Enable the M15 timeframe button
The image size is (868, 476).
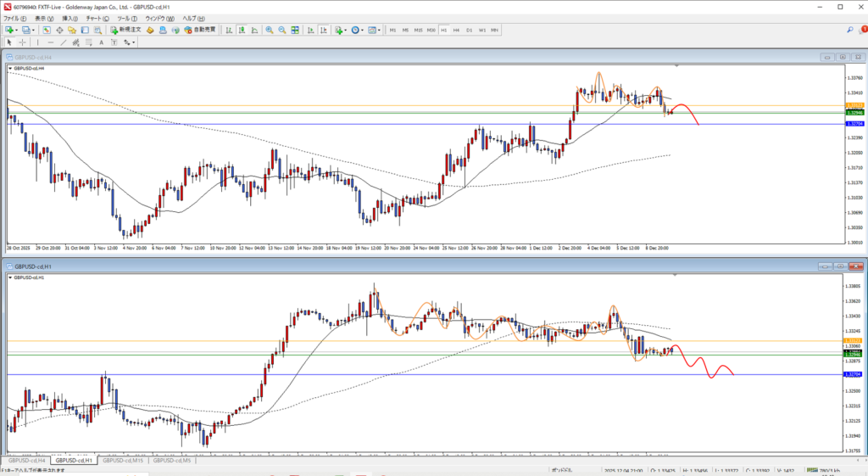(418, 30)
